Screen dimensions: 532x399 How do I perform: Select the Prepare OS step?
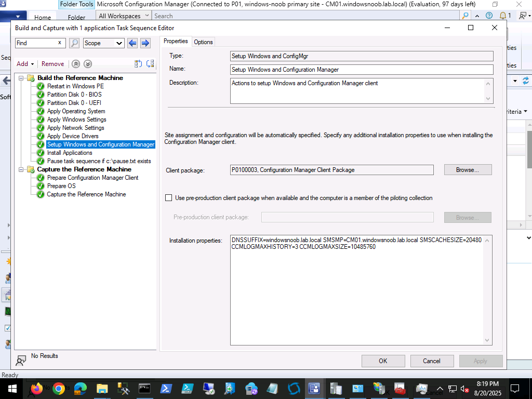tap(61, 186)
